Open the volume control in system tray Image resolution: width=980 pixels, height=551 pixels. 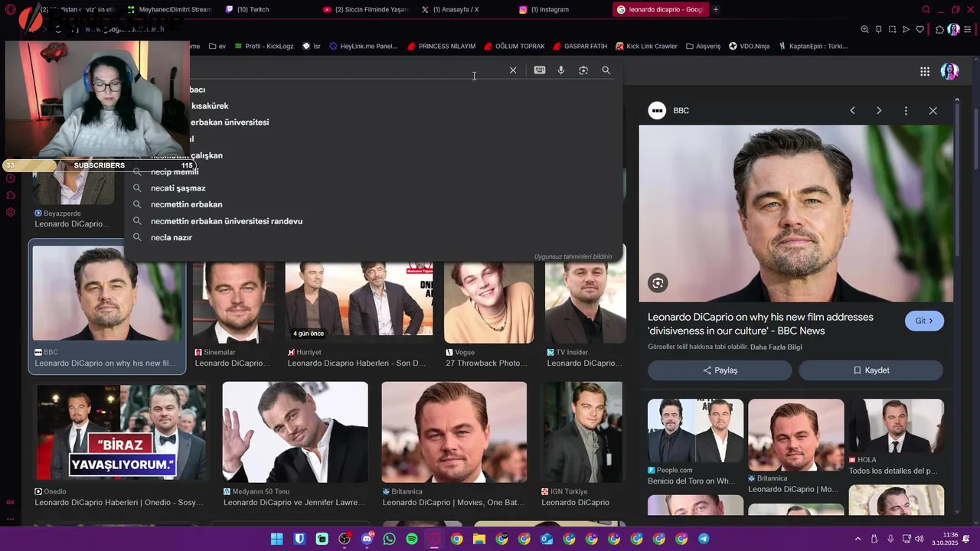(919, 539)
